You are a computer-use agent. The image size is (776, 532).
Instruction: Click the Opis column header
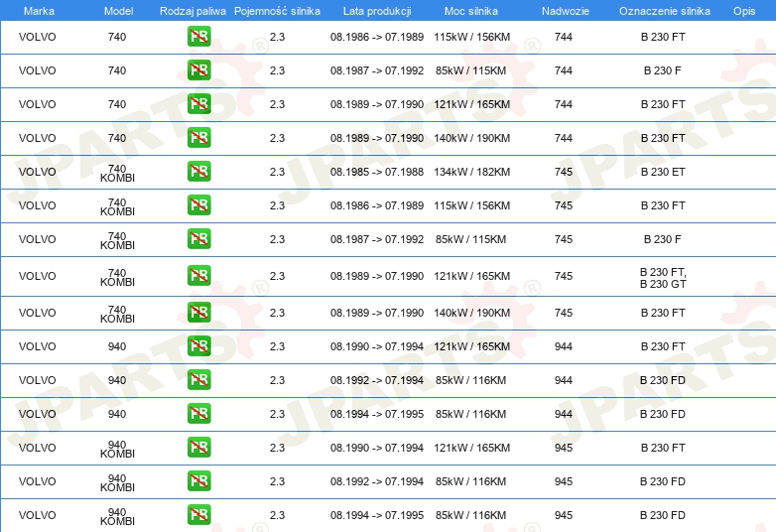(x=744, y=11)
